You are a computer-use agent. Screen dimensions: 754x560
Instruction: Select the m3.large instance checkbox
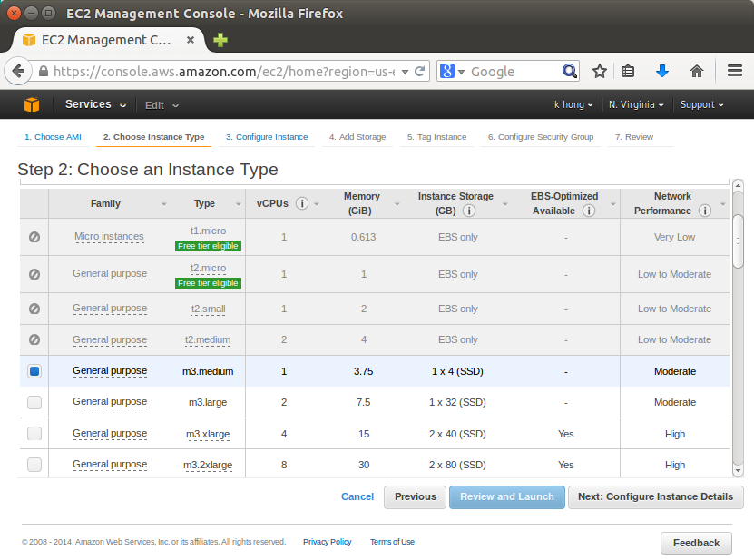[x=34, y=402]
